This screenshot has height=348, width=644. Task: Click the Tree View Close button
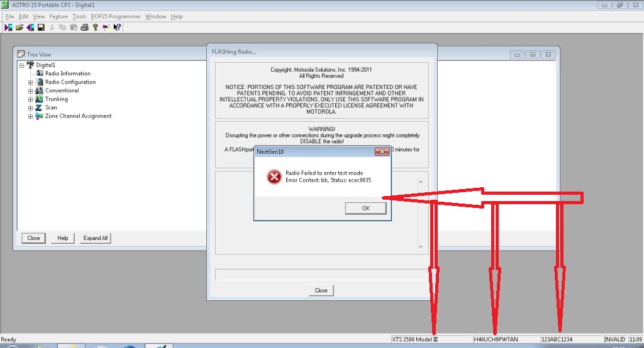click(x=33, y=238)
